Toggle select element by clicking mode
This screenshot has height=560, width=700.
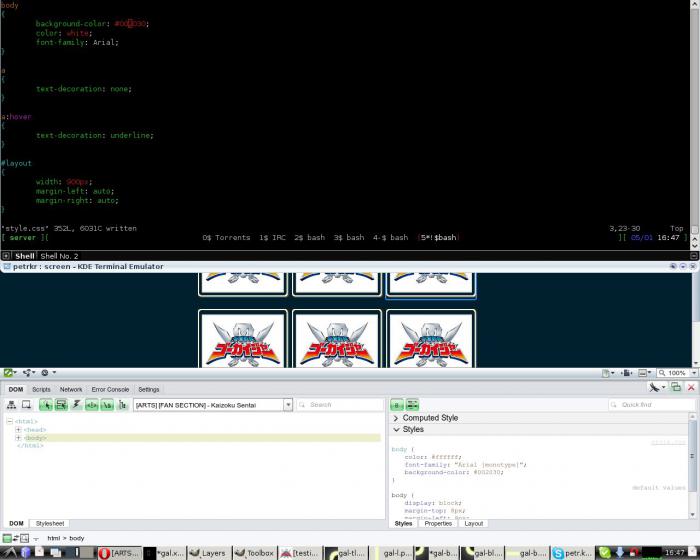click(x=46, y=405)
